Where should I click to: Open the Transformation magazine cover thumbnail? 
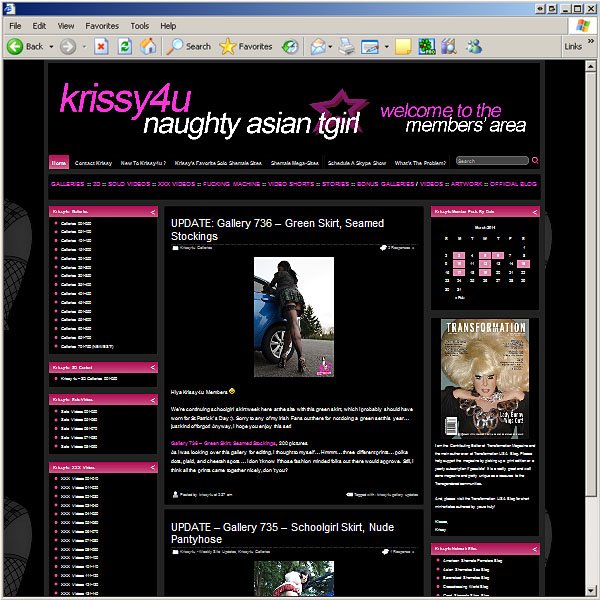(485, 367)
